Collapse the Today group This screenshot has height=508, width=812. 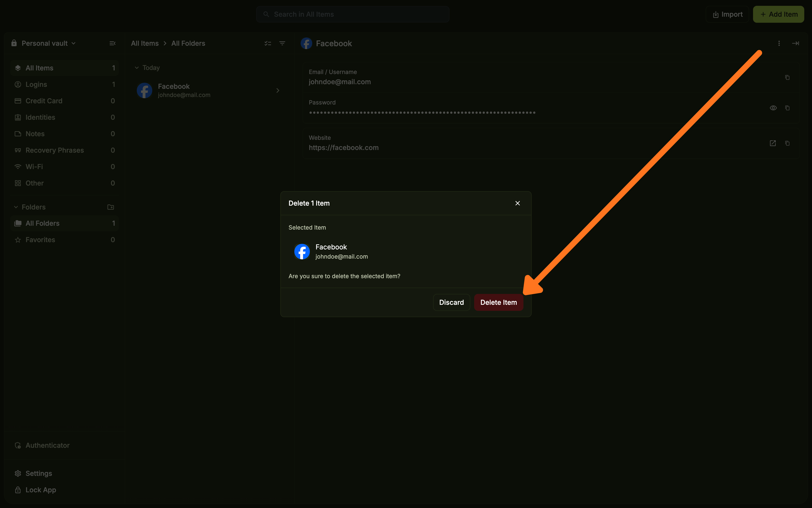click(137, 67)
